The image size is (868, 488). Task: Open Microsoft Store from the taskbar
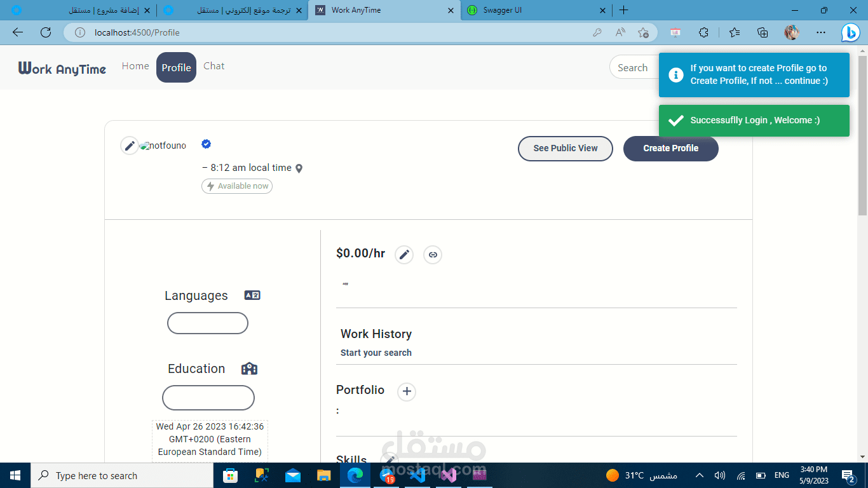(x=231, y=475)
